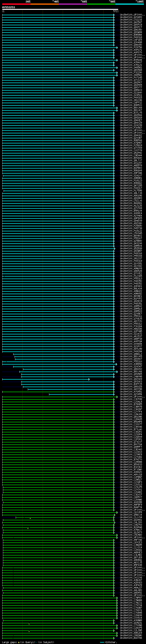Click the cyan alignment bar for UniRef100_P29756

[60, 48]
